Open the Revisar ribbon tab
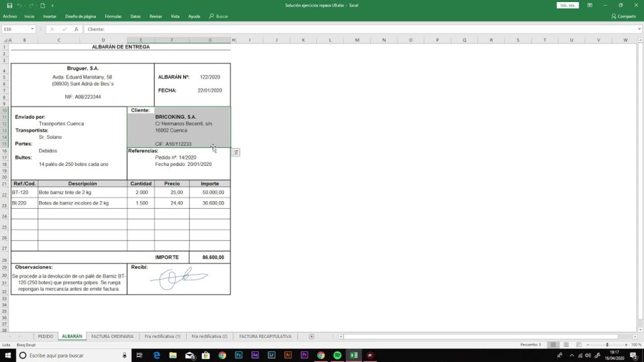 coord(156,16)
